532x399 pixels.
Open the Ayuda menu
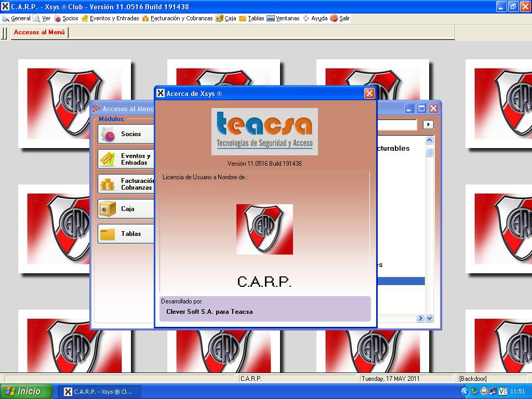[315, 18]
